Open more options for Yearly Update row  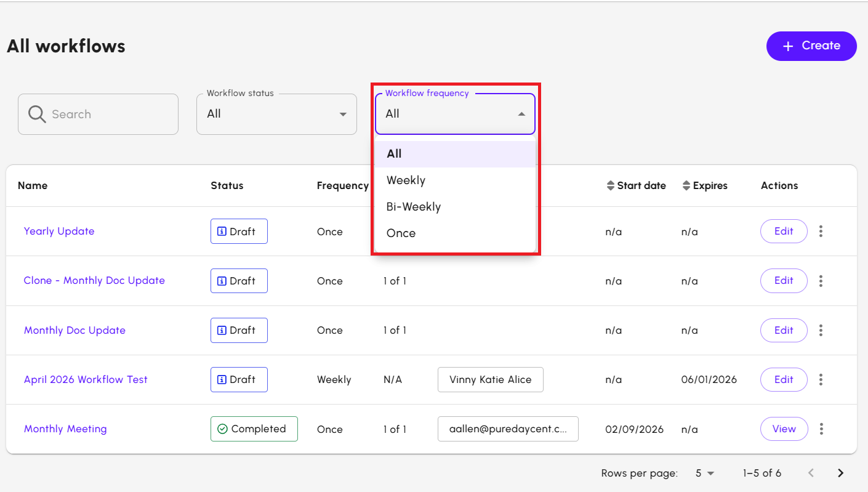point(821,232)
